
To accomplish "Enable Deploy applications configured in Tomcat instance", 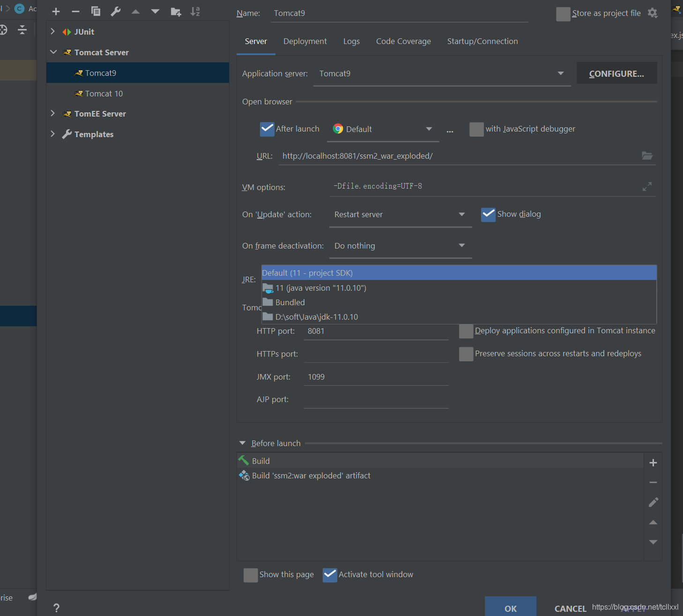I will 466,331.
